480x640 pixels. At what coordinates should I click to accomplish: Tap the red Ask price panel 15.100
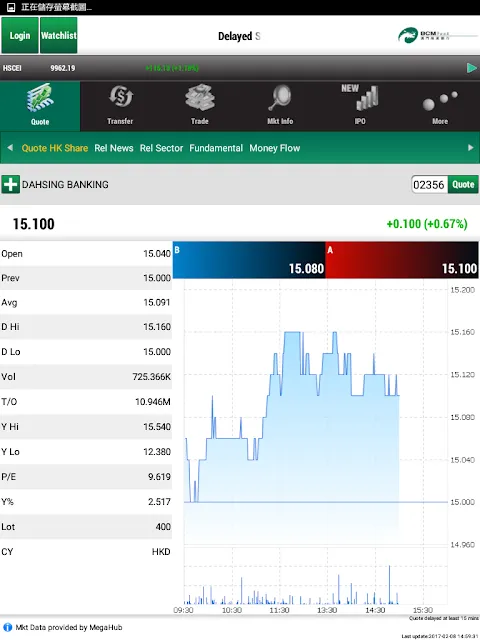[x=402, y=260]
